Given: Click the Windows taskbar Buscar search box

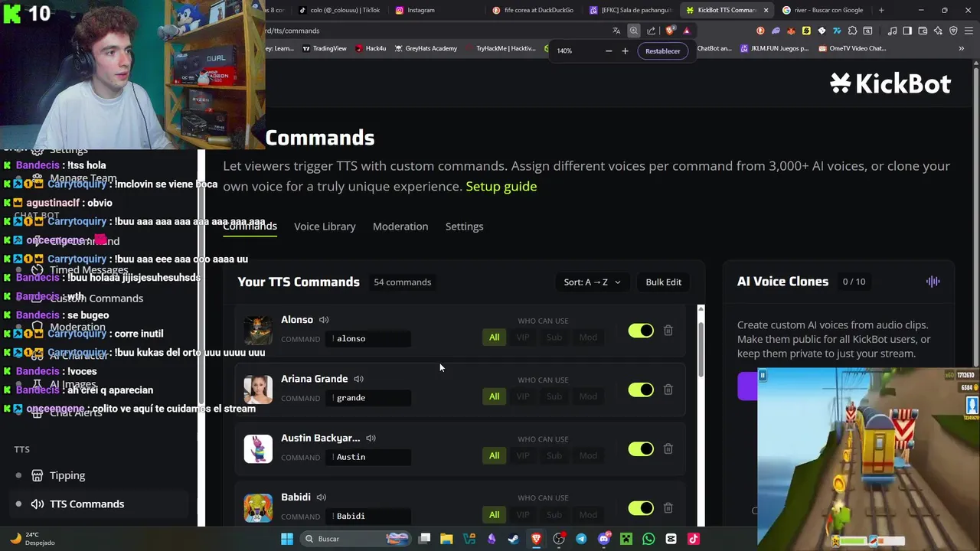Looking at the screenshot, I should pyautogui.click(x=357, y=539).
